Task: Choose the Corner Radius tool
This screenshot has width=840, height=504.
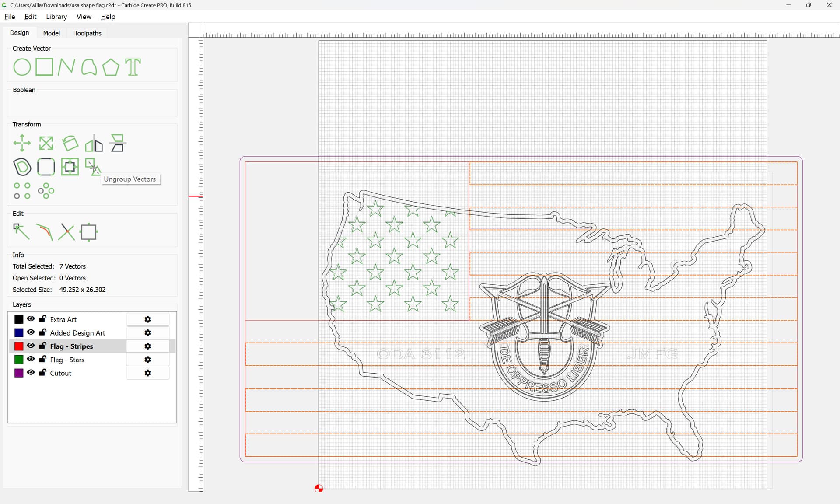Action: point(46,167)
